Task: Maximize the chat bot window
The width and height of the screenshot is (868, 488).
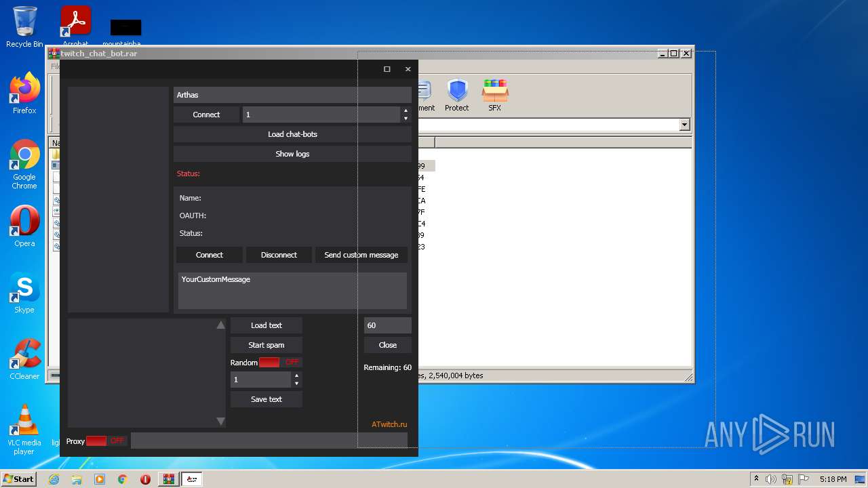Action: pyautogui.click(x=387, y=69)
